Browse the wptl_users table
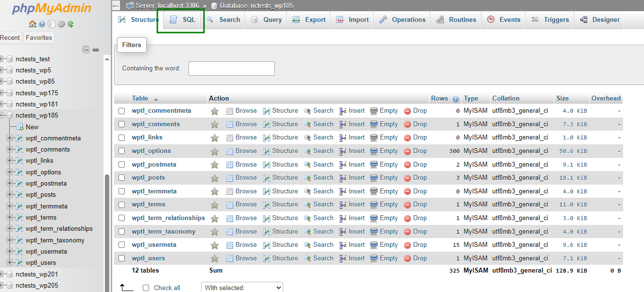Image resolution: width=644 pixels, height=292 pixels. coord(241,258)
